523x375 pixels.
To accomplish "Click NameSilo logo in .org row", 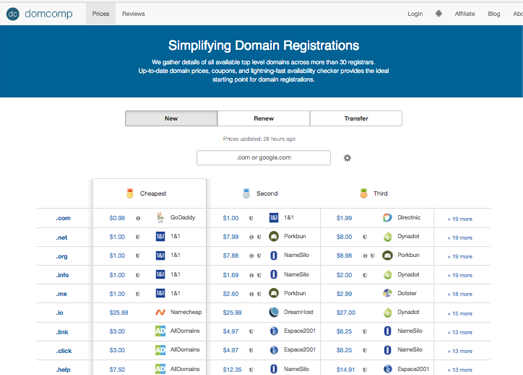I will tap(274, 255).
